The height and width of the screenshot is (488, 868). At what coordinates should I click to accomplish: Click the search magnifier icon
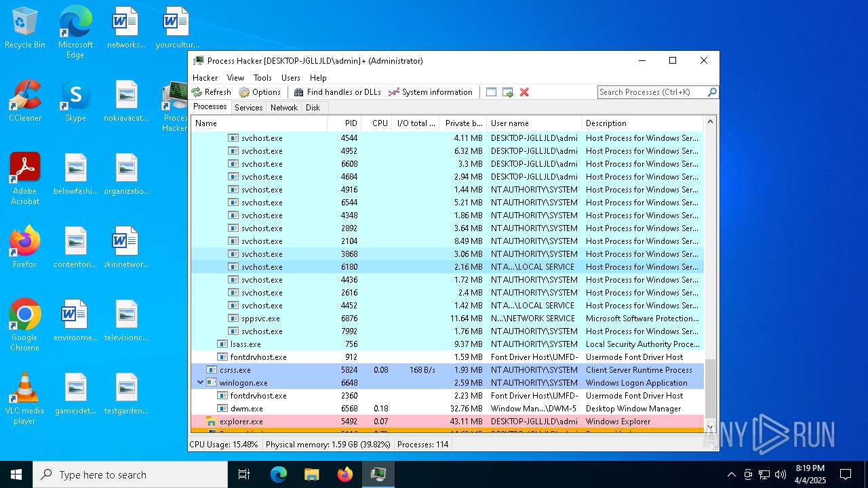[712, 92]
